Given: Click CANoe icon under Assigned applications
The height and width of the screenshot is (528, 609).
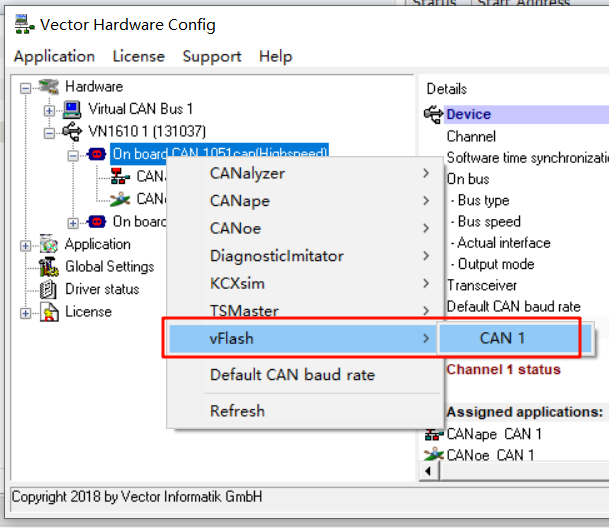Looking at the screenshot, I should 434,454.
